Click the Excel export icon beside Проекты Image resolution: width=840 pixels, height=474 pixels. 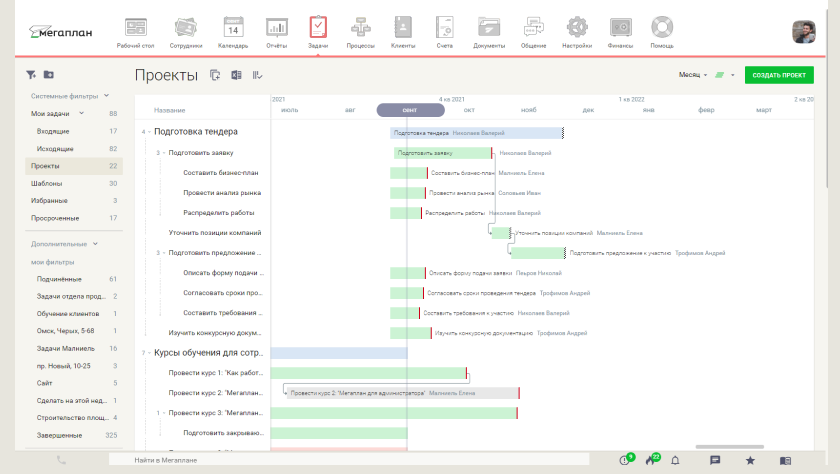pos(237,75)
